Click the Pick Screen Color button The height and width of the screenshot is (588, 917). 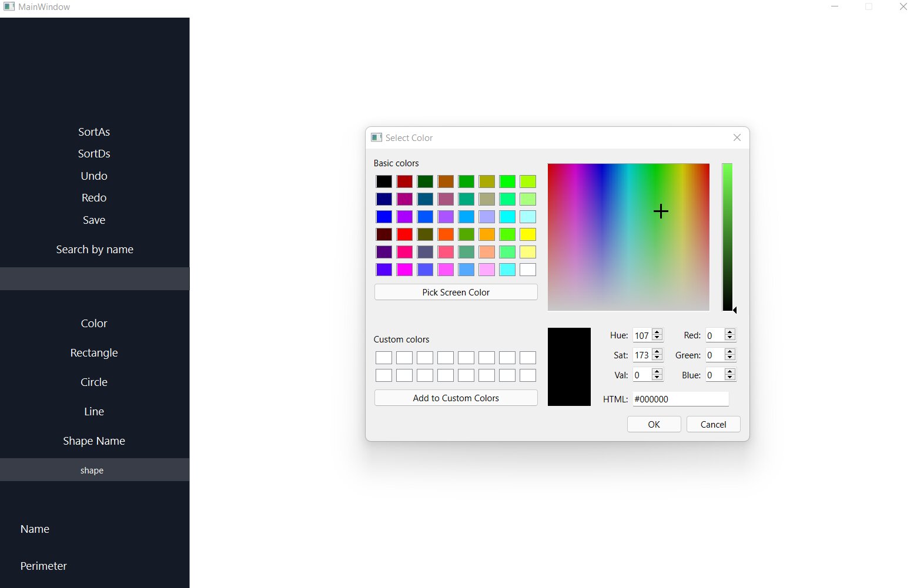[456, 292]
